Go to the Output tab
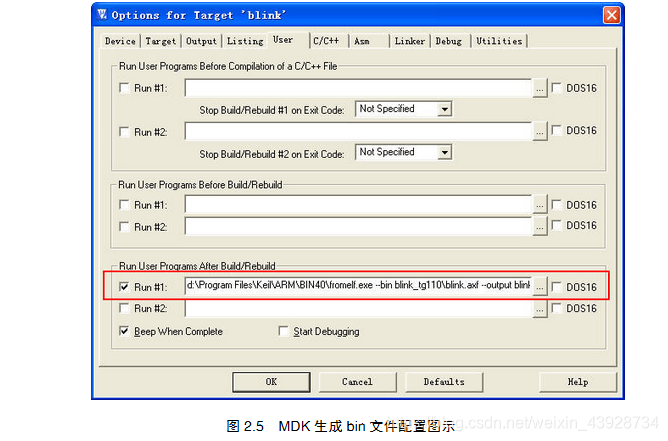The height and width of the screenshot is (441, 668). pos(201,41)
